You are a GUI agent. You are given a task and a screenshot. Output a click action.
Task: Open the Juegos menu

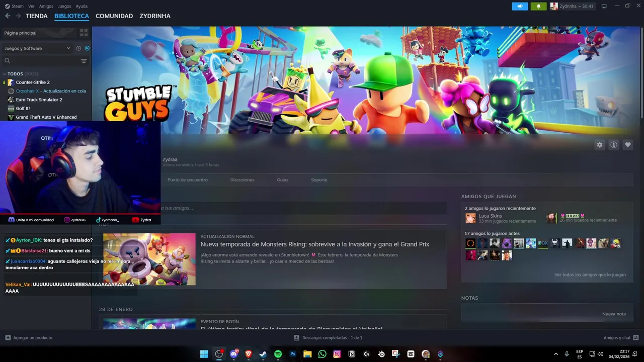(x=64, y=6)
